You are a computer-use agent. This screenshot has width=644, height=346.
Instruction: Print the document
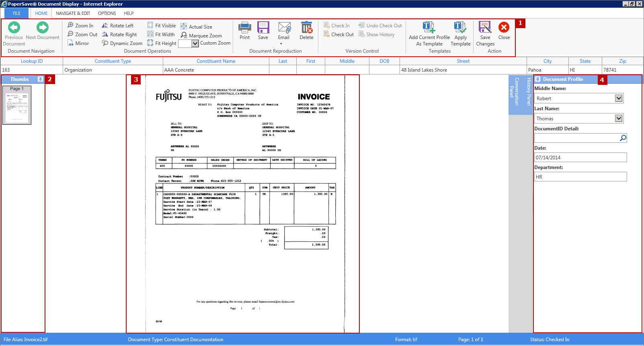(x=245, y=31)
